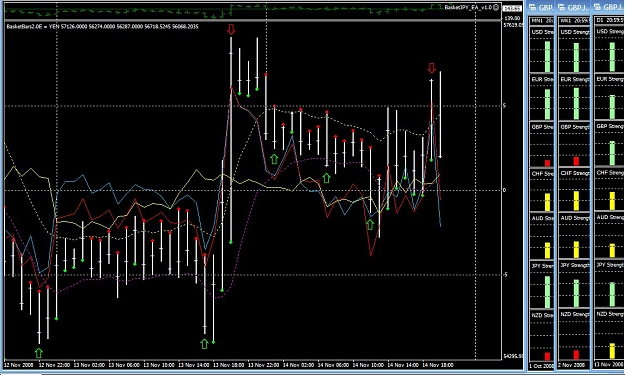Click the EUR Strength label in the WK1 window
The image size is (625, 375).
[x=574, y=79]
